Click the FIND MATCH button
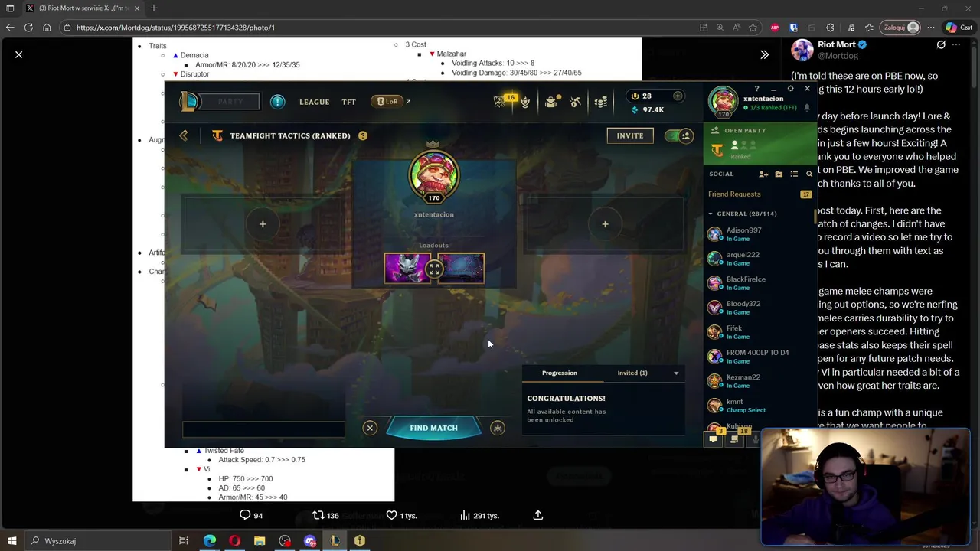The width and height of the screenshot is (980, 551). (433, 428)
